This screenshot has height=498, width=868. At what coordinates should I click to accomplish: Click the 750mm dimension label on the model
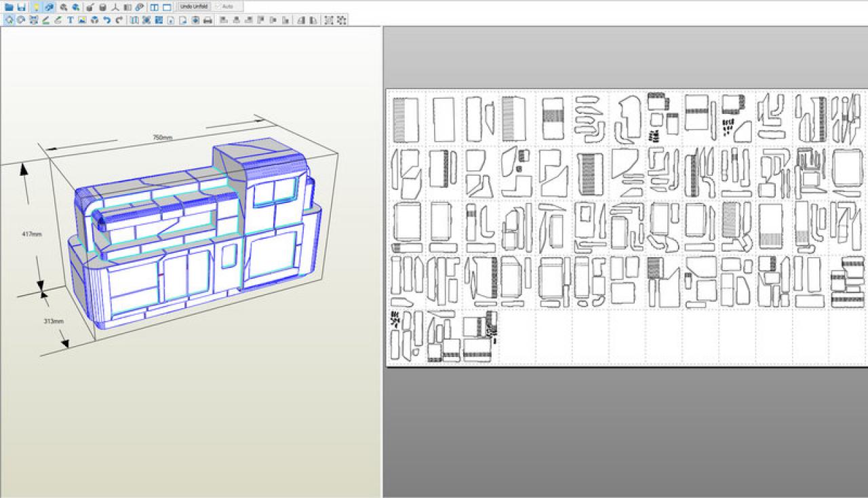(x=162, y=138)
